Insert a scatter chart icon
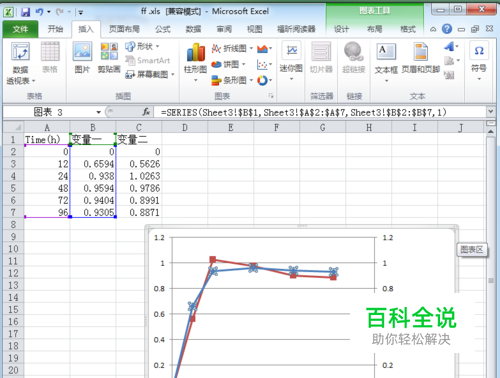Image resolution: width=500 pixels, height=378 pixels. point(262,64)
